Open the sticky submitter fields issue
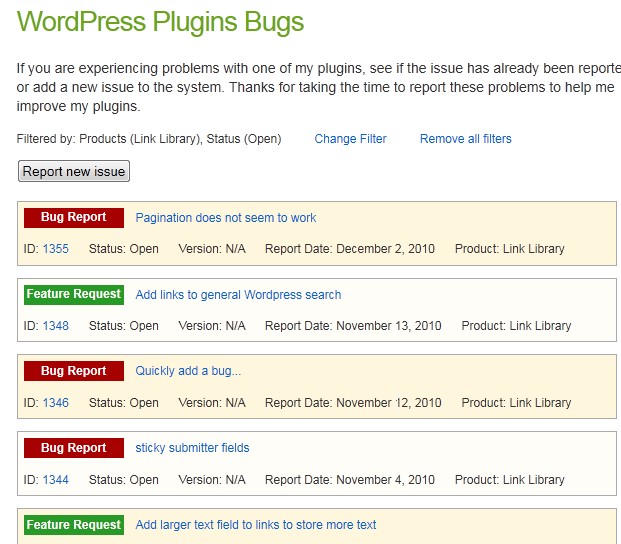This screenshot has width=621, height=544. (x=192, y=447)
